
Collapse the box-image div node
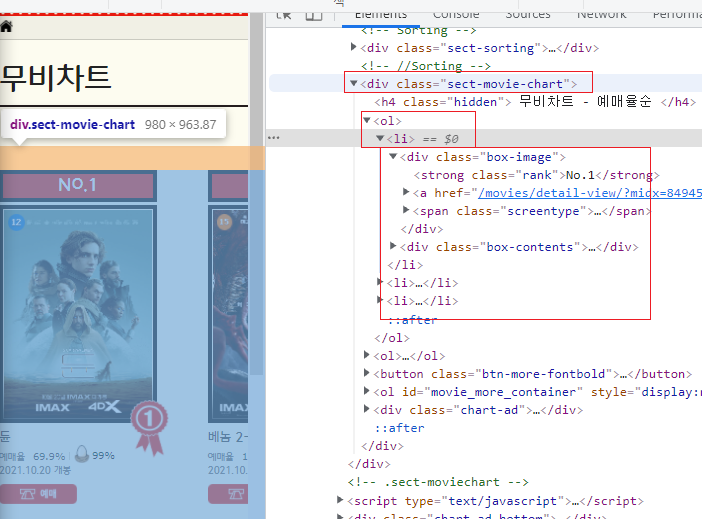(x=393, y=156)
